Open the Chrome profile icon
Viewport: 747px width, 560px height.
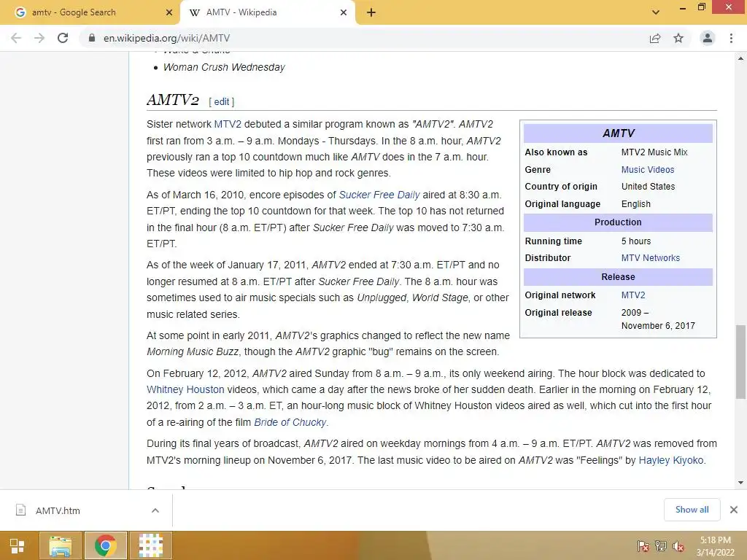coord(708,38)
